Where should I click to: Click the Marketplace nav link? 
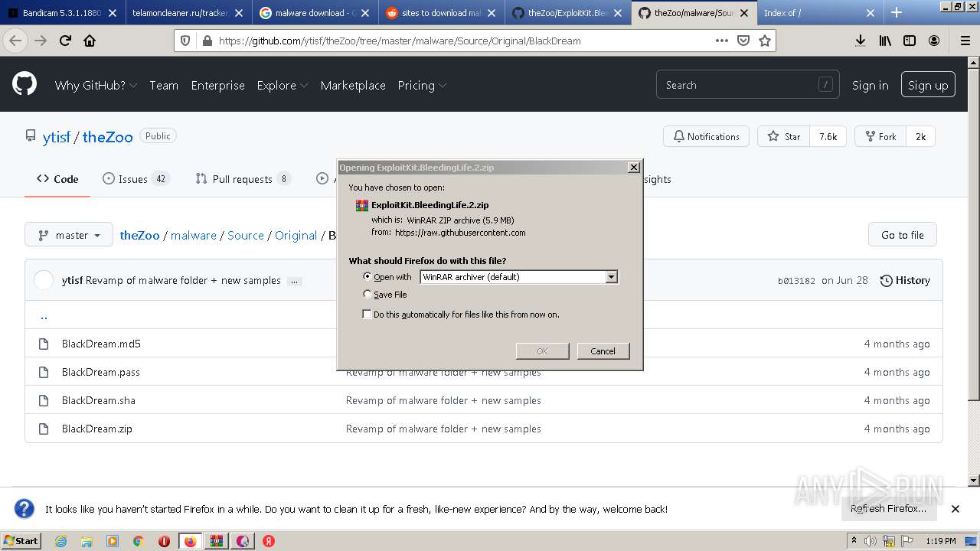[x=353, y=85]
